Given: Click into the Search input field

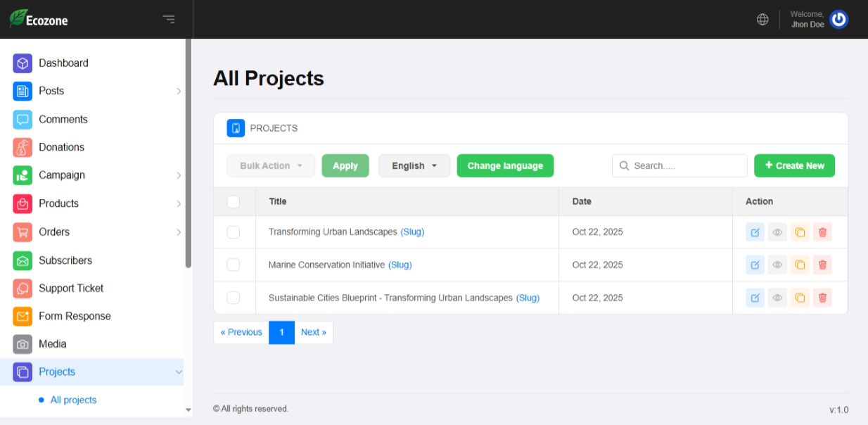Looking at the screenshot, I should click(x=686, y=166).
